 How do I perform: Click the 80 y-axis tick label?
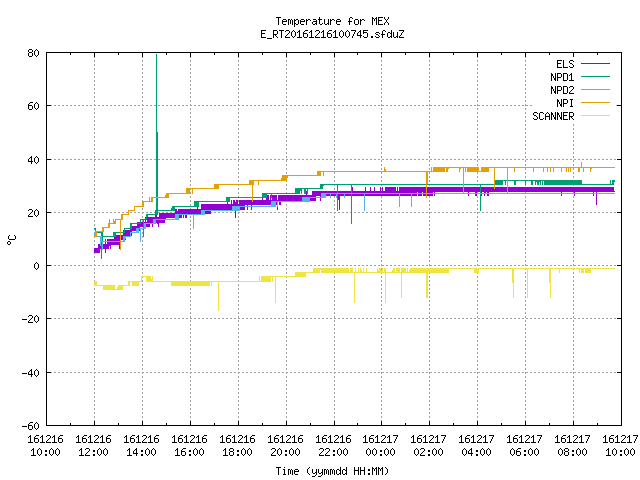(33, 53)
